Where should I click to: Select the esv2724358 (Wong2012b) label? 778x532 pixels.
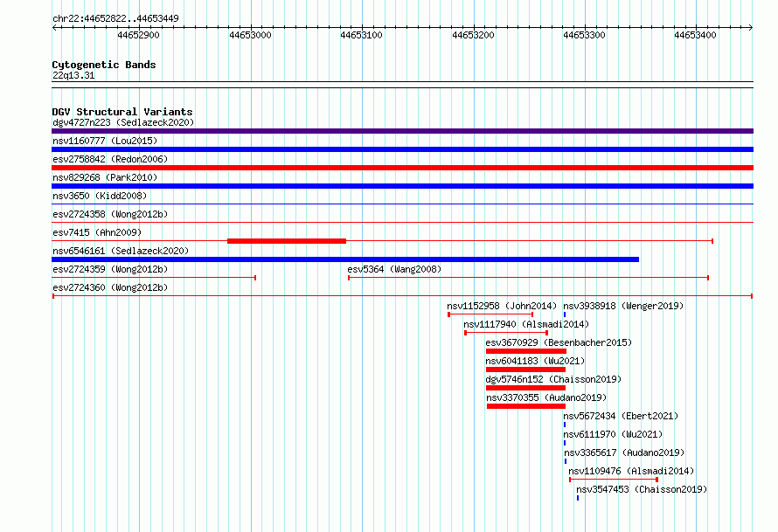pyautogui.click(x=110, y=214)
